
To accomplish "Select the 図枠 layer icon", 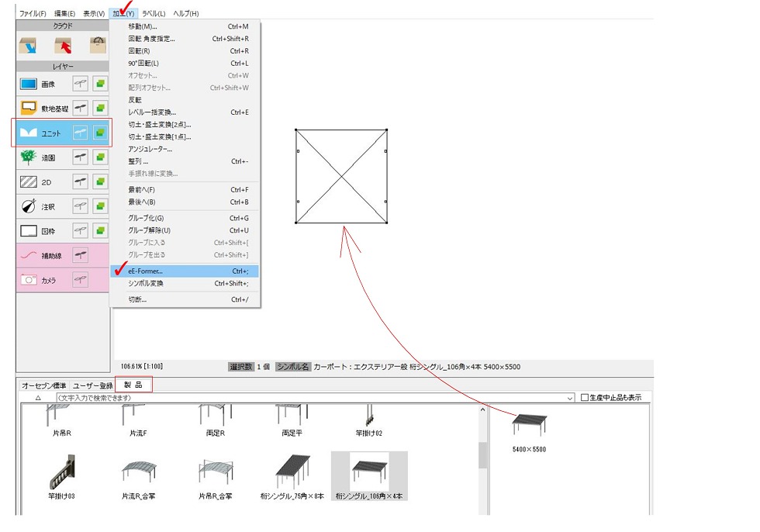I will tap(29, 230).
